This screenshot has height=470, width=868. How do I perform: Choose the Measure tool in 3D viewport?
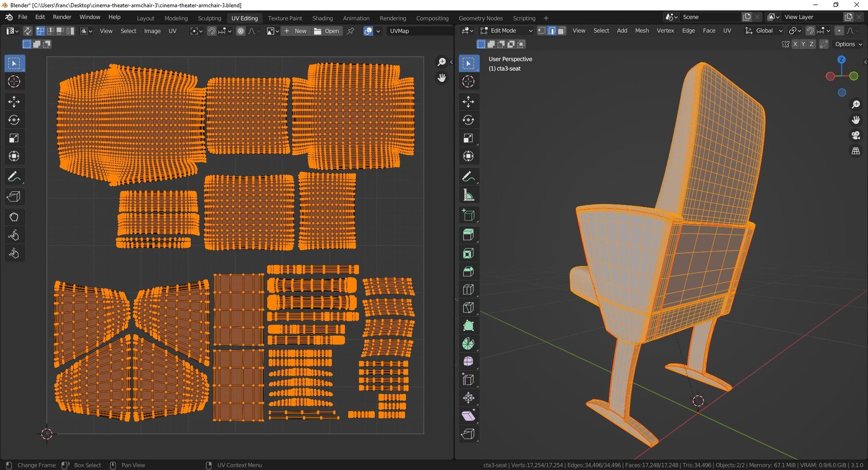(x=468, y=195)
